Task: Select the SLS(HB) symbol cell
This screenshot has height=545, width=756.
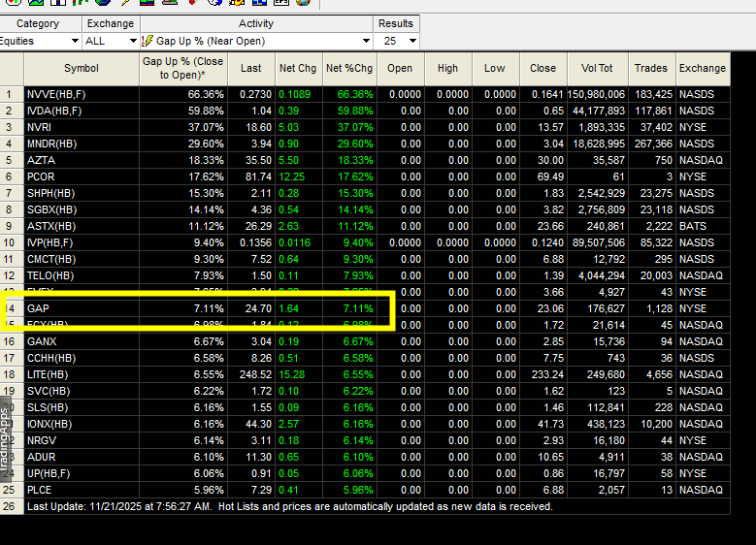Action: [x=82, y=407]
